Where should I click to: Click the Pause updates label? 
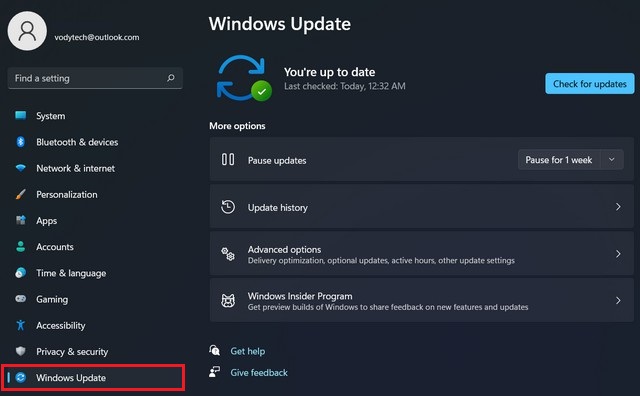pos(277,160)
